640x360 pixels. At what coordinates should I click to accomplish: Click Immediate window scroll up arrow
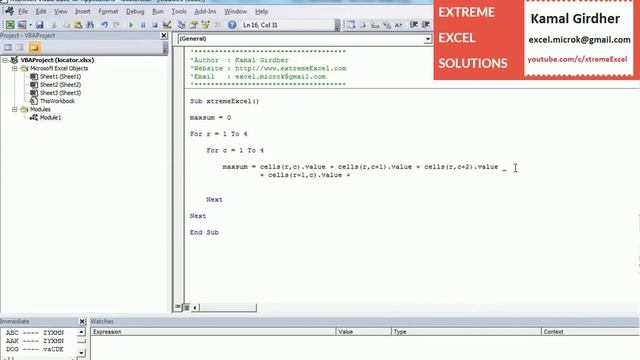point(82,332)
